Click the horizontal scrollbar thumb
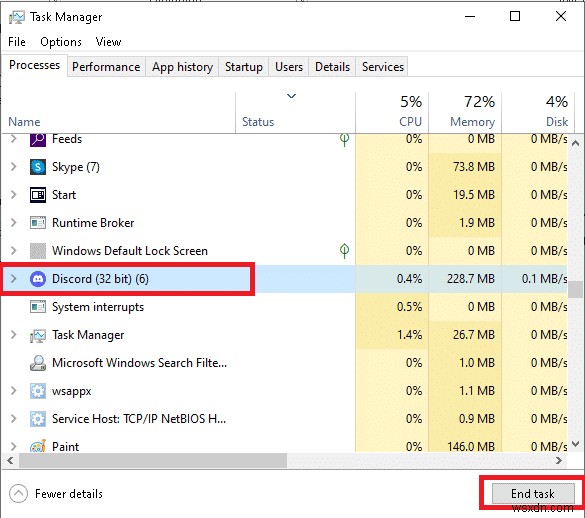The width and height of the screenshot is (585, 518). coord(153,461)
